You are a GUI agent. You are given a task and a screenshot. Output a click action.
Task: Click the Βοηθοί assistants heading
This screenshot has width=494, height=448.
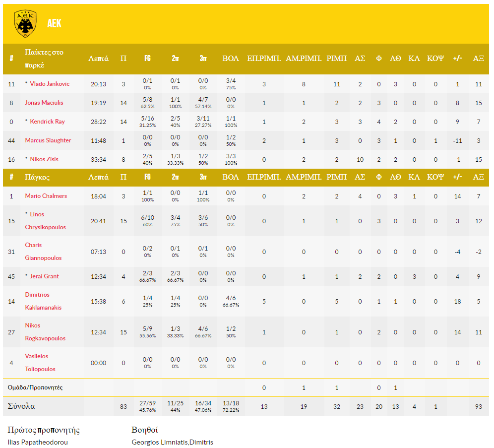tap(145, 430)
